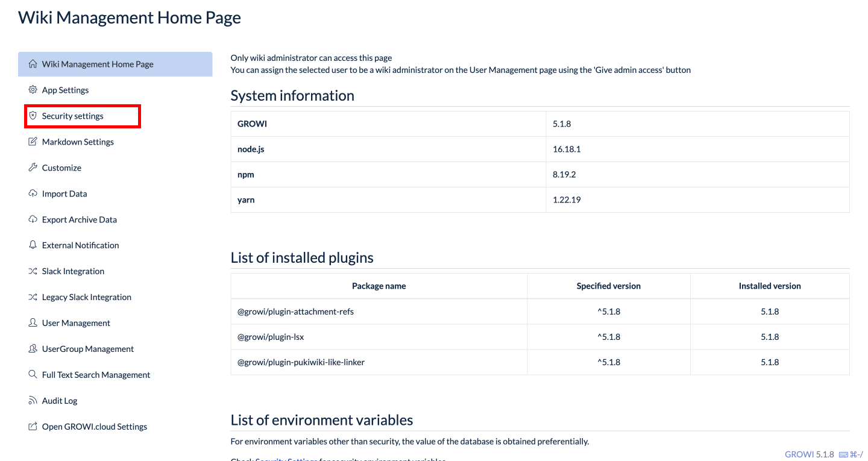Click the List of installed plugins heading
The image size is (868, 461).
(302, 258)
